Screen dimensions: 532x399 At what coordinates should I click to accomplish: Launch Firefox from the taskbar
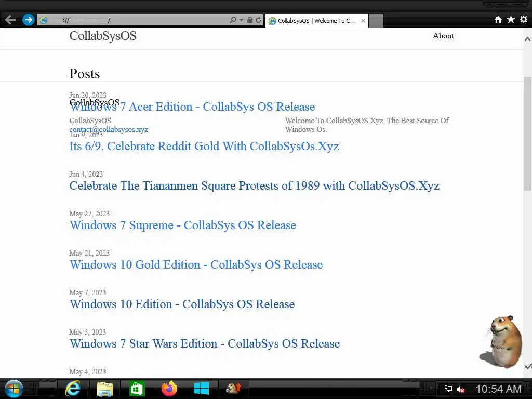tap(169, 389)
